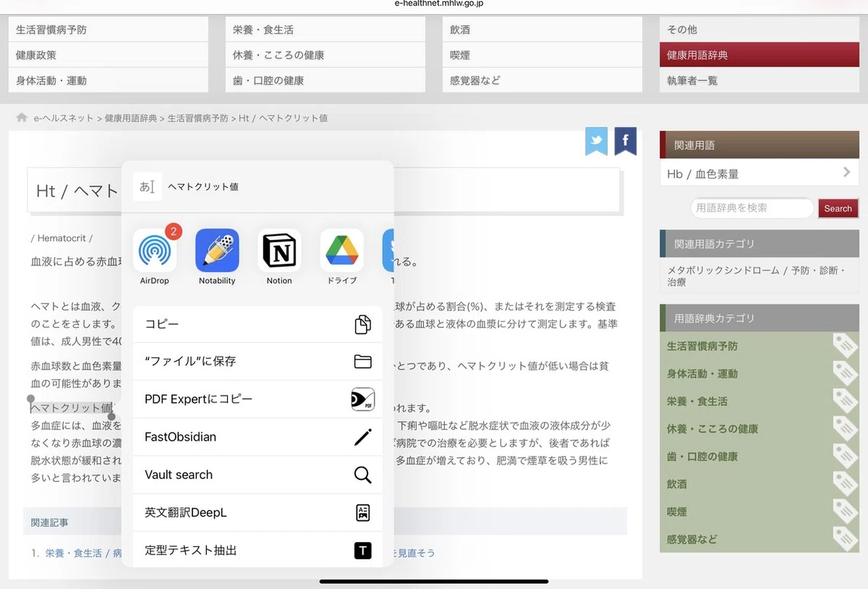Open 身体活動・運動 top navigation item

(x=109, y=80)
